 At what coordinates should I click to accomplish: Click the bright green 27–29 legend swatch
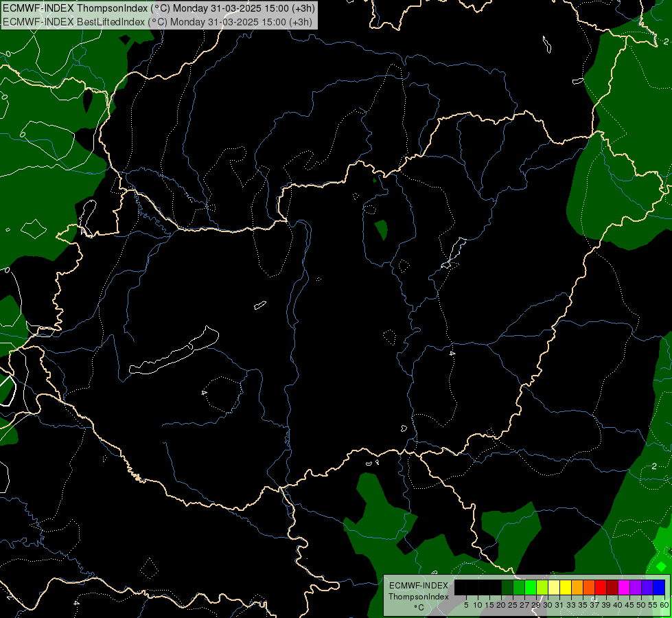531,588
